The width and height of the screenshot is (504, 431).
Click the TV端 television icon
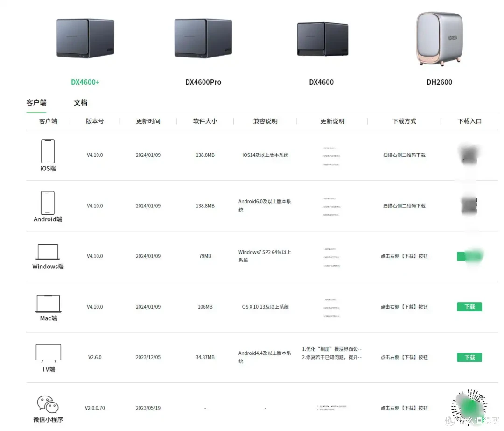pos(48,353)
